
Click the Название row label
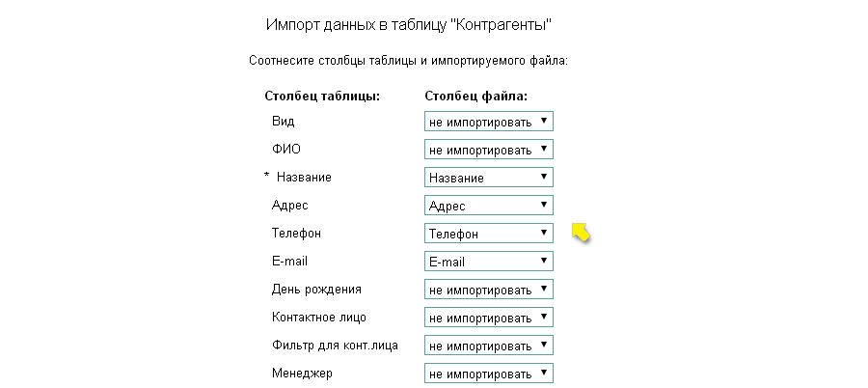click(x=305, y=178)
